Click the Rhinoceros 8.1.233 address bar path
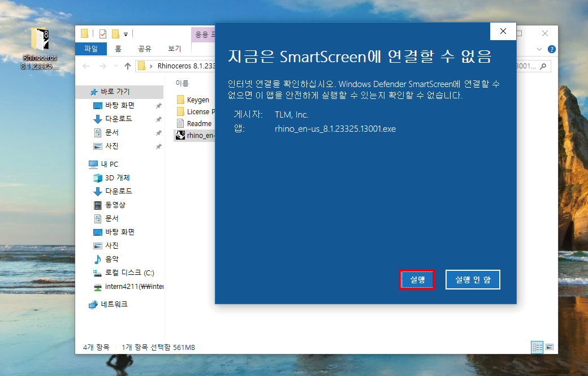 point(186,66)
